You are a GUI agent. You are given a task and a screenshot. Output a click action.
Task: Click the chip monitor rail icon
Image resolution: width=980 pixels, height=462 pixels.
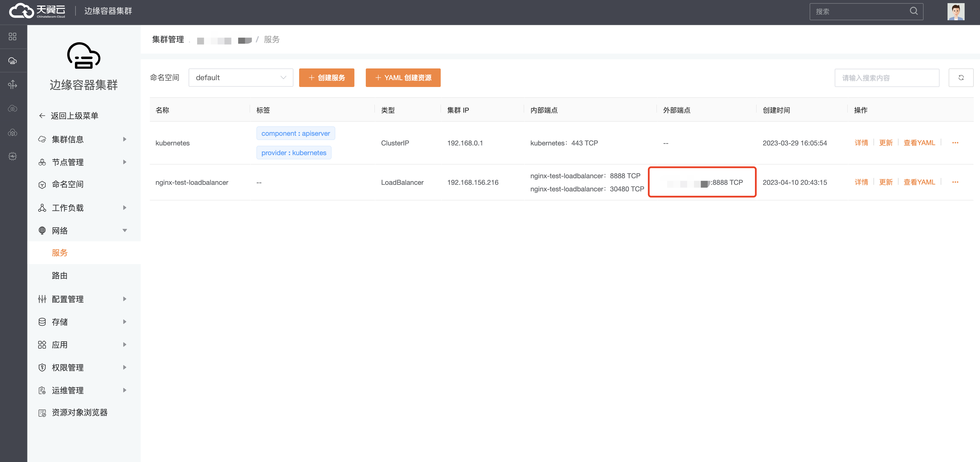[x=13, y=156]
